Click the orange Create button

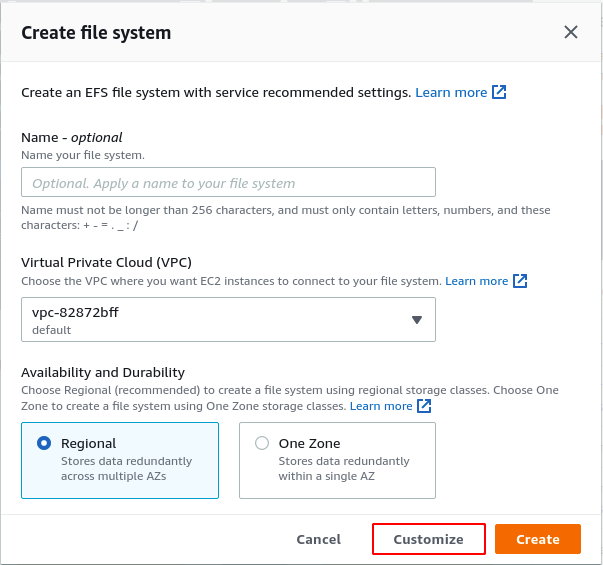(x=538, y=539)
